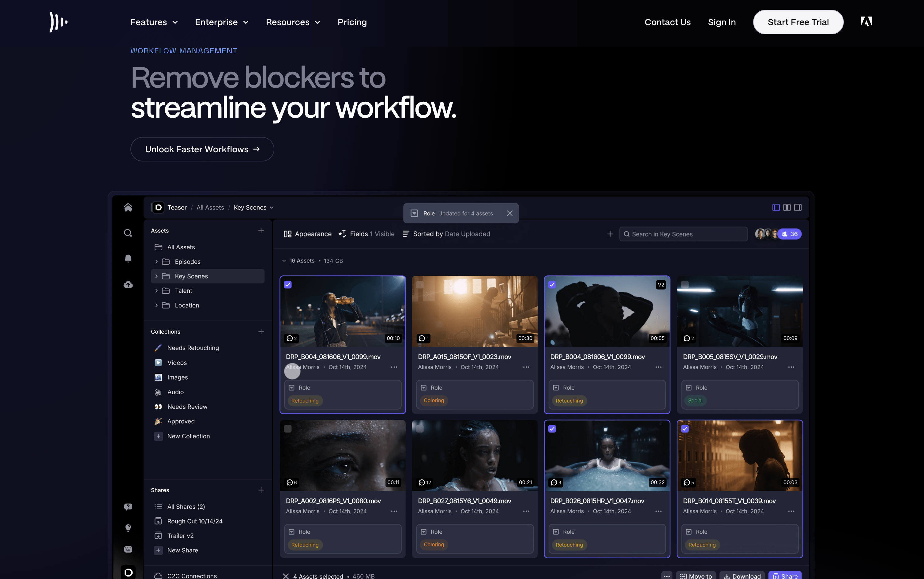The height and width of the screenshot is (579, 924).
Task: Open more options for DRP_A002_0816PS_V1_0080.mov
Action: click(394, 511)
